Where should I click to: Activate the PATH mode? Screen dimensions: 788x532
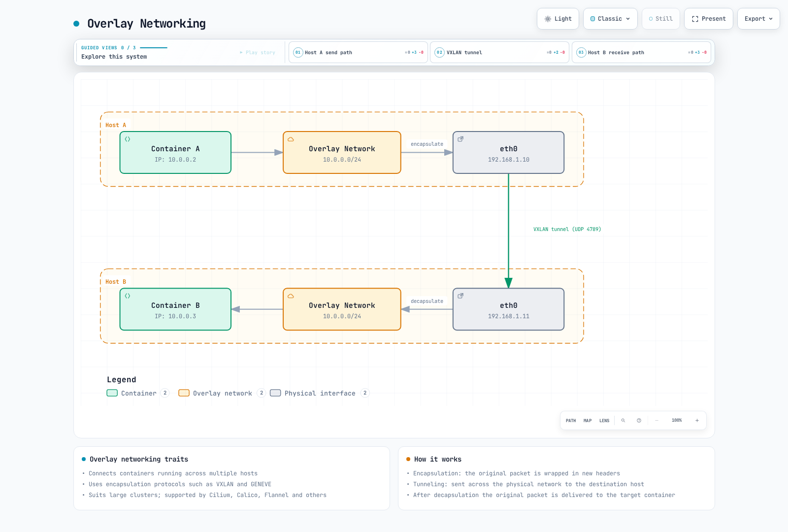571,421
